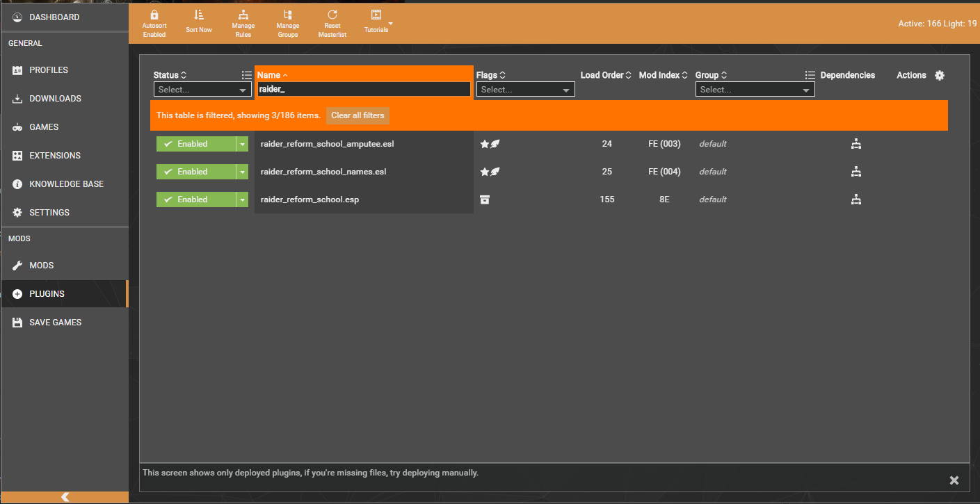The image size is (980, 504).
Task: Sort table by Mod Index column
Action: (x=664, y=75)
